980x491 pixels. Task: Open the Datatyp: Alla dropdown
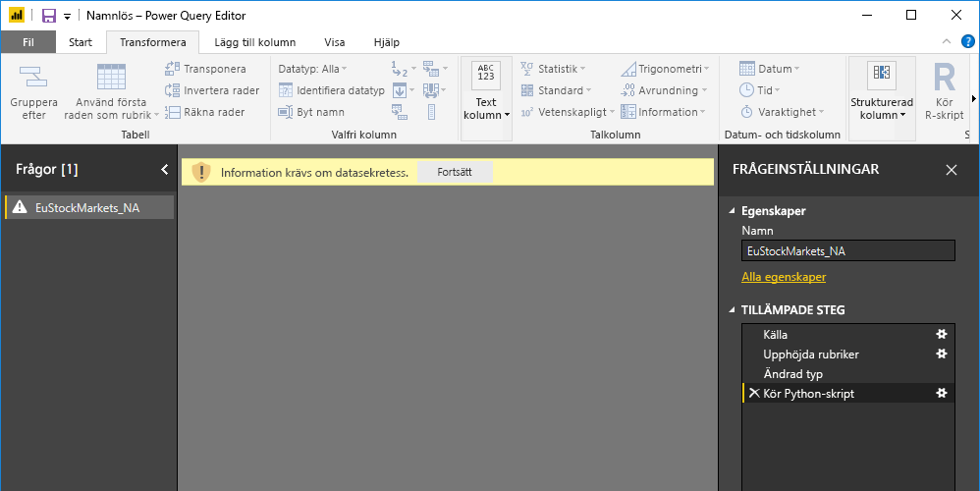(312, 69)
